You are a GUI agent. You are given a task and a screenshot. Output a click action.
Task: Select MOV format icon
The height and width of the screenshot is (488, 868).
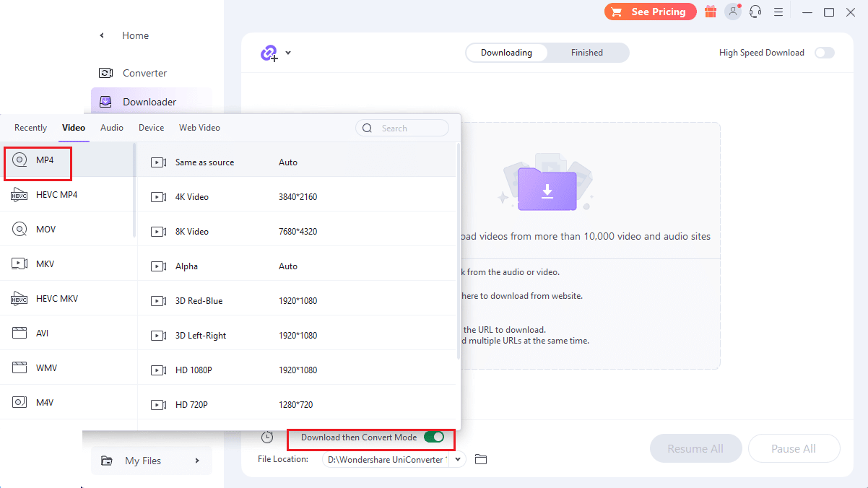coord(19,229)
